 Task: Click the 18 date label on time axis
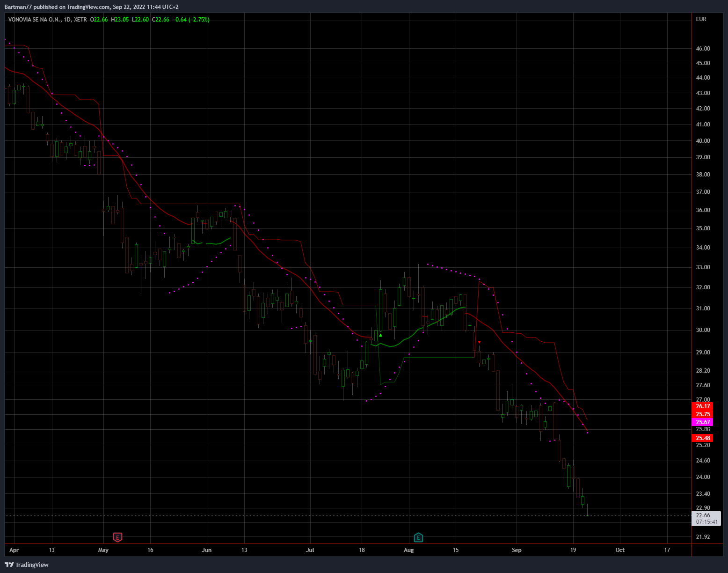coord(362,550)
